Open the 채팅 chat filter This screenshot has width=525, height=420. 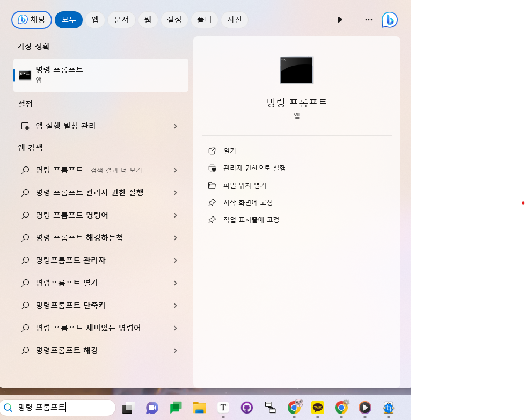pyautogui.click(x=32, y=20)
